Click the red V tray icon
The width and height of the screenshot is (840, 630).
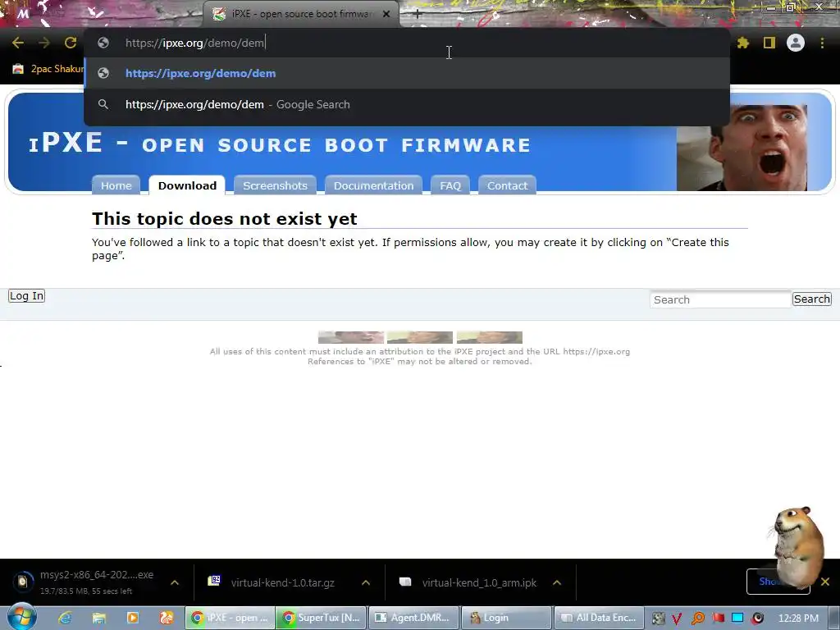pos(677,619)
